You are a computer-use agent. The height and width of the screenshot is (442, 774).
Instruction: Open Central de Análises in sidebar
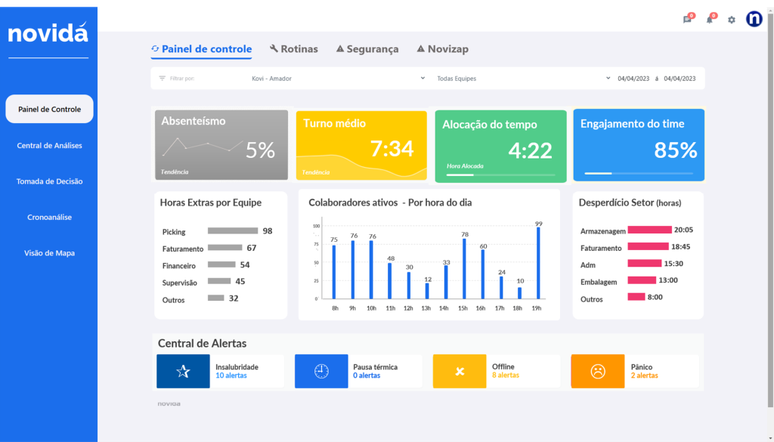(49, 145)
